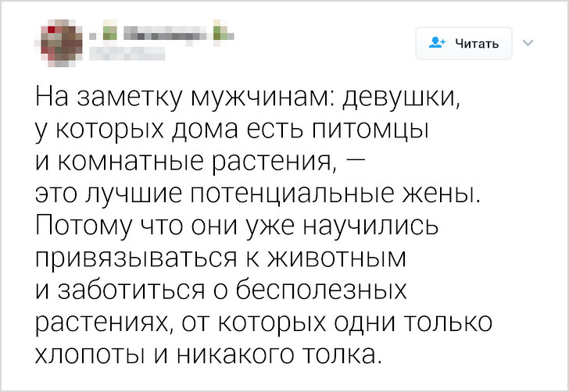Click the line и заботиться о бесполезных
Image resolution: width=569 pixels, height=392 pixels.
click(222, 290)
